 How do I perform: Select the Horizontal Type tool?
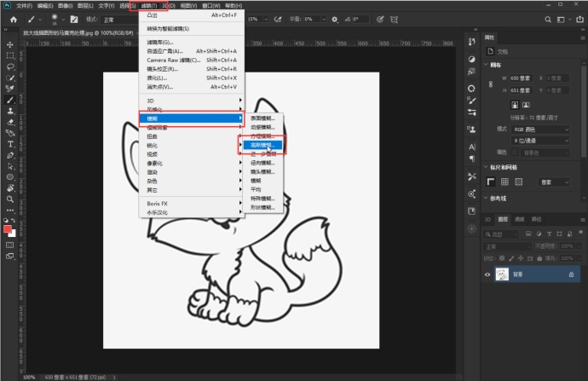coord(10,144)
